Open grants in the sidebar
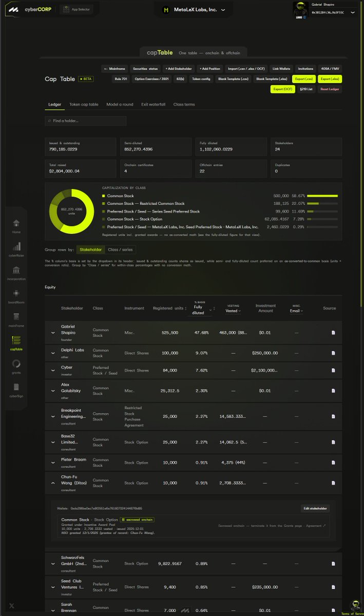This screenshot has width=364, height=616. [16, 364]
